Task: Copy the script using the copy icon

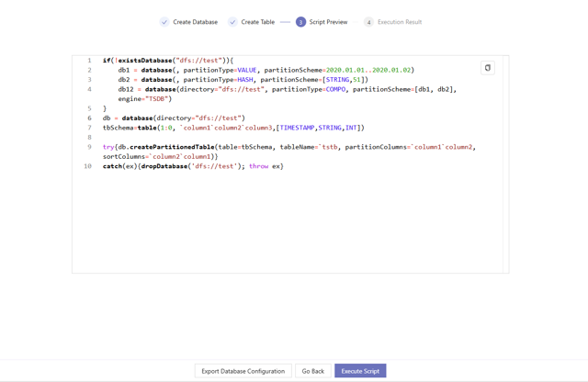Action: [487, 68]
